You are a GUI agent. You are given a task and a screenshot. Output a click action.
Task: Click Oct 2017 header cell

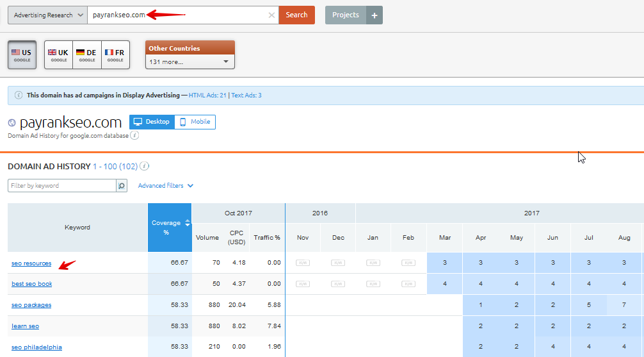pos(238,213)
